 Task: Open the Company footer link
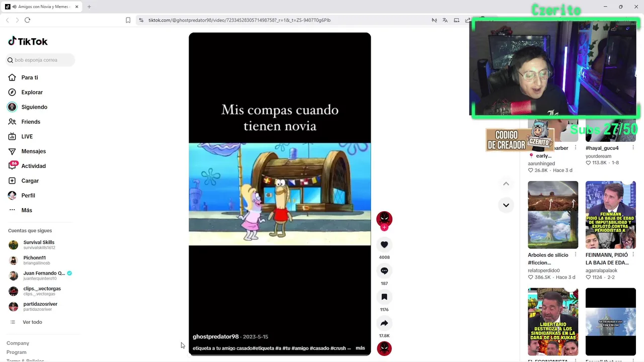pyautogui.click(x=18, y=343)
